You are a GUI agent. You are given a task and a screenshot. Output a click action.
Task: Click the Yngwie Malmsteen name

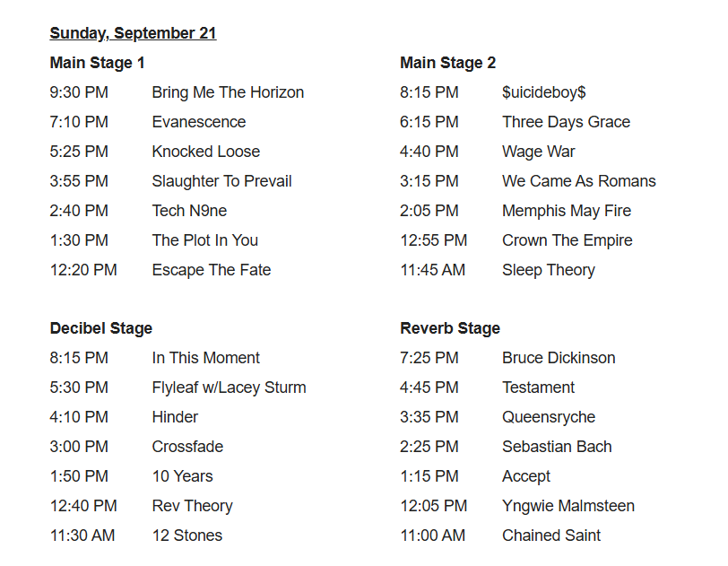click(x=568, y=506)
